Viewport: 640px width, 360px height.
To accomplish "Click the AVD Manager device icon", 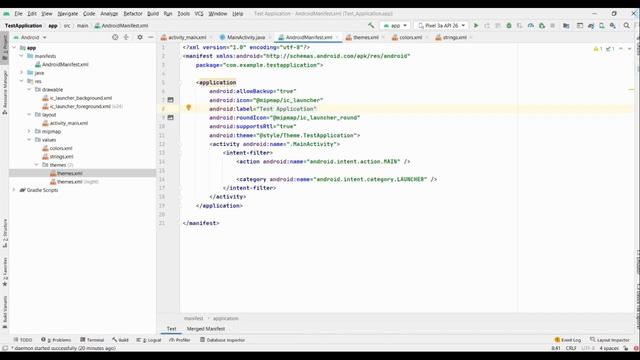I will [x=602, y=25].
